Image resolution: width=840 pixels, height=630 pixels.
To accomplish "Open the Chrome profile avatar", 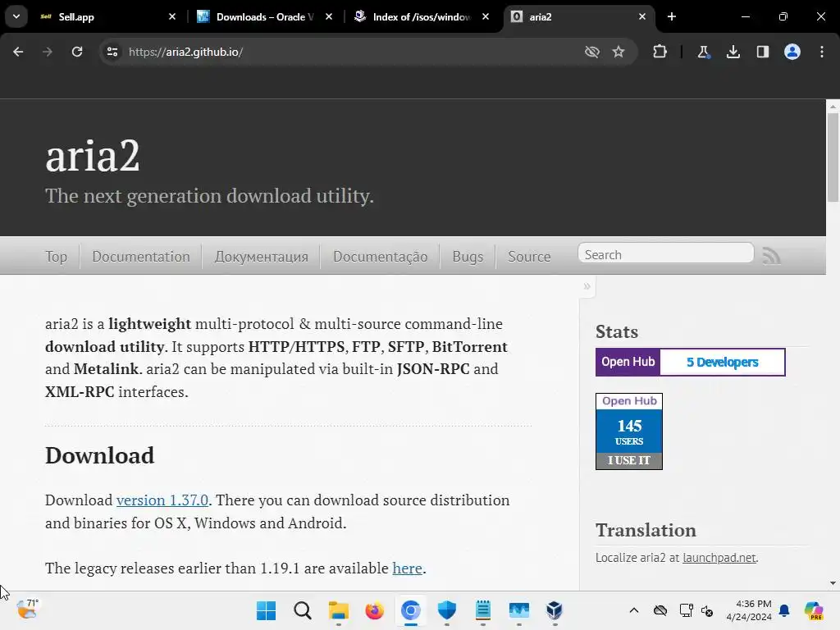I will click(x=792, y=52).
